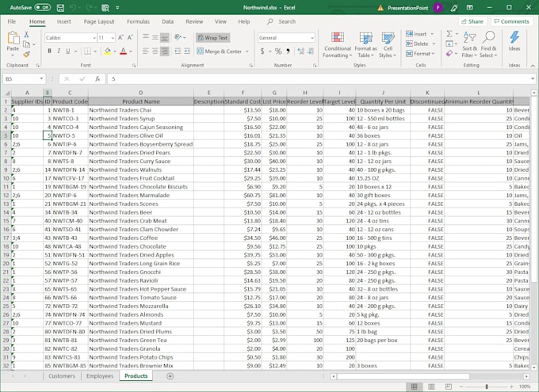Toggle the AutoSave switch
Viewport: 539px width, 392px height.
pos(41,7)
